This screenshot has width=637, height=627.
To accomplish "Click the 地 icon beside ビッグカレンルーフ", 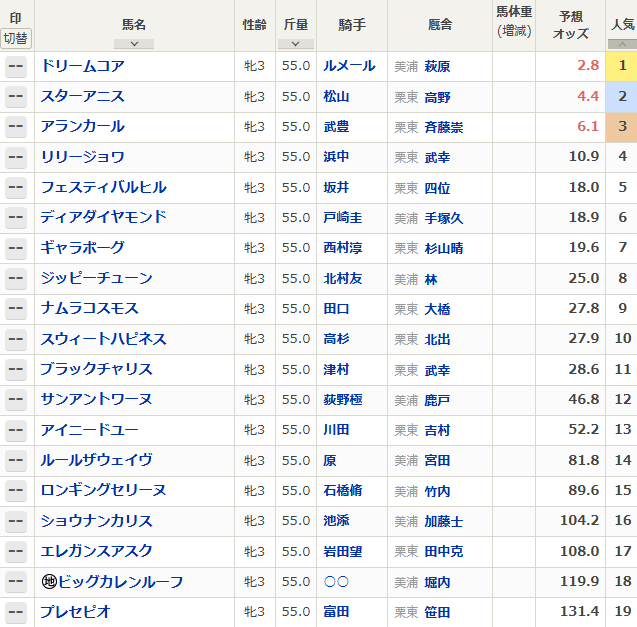I will (48, 582).
